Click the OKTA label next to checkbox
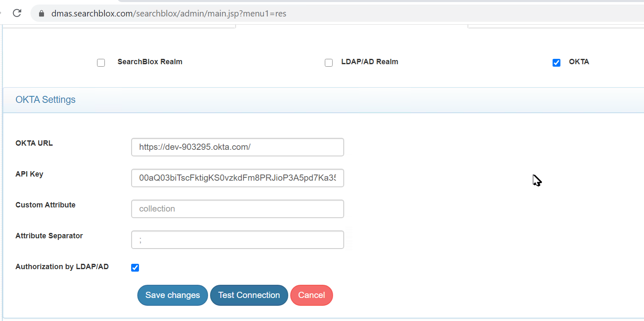The height and width of the screenshot is (321, 644). 579,62
